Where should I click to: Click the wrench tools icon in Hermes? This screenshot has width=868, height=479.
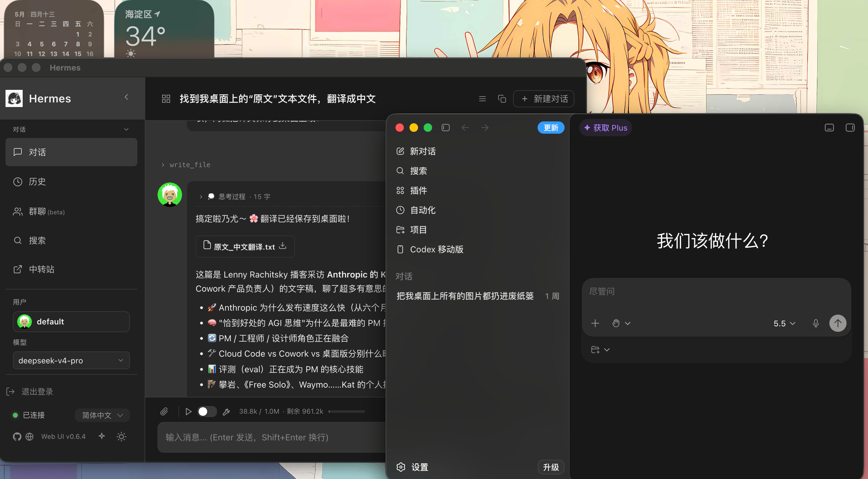[x=226, y=412]
